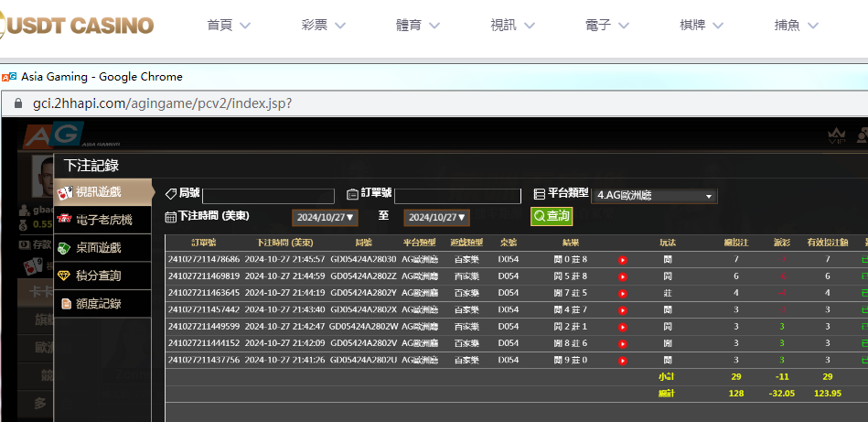Click the 局號 input field

pos(268,196)
